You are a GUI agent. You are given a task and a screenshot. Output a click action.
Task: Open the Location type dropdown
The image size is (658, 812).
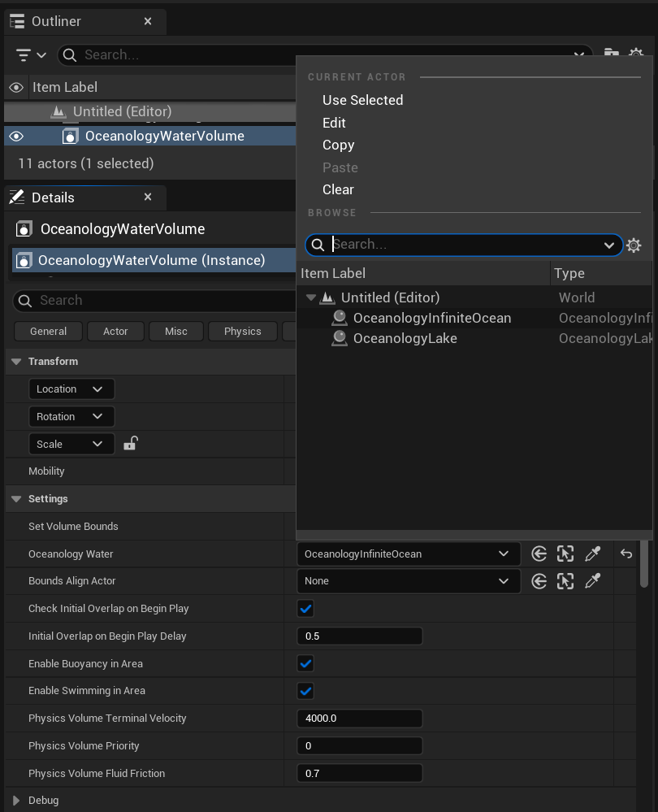[x=71, y=389]
